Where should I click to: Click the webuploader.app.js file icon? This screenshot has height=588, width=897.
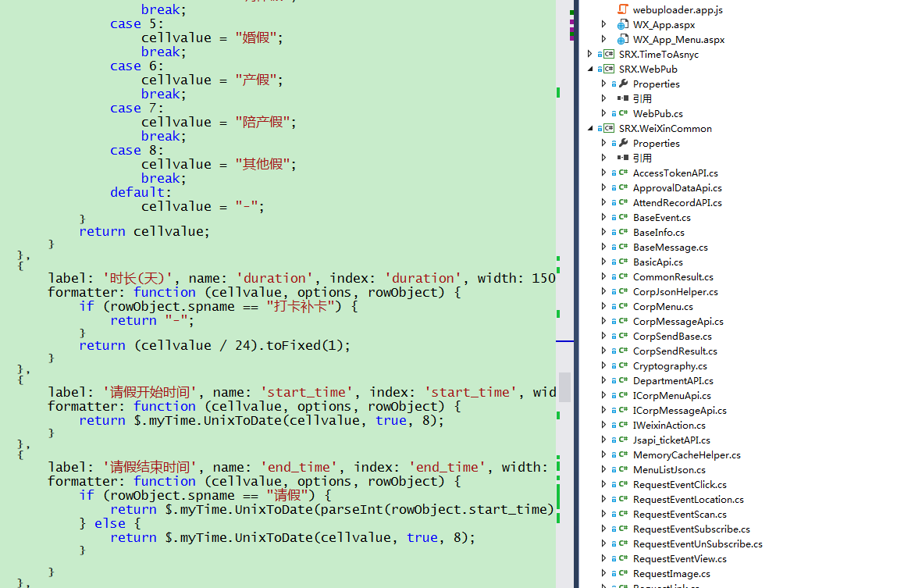[622, 9]
